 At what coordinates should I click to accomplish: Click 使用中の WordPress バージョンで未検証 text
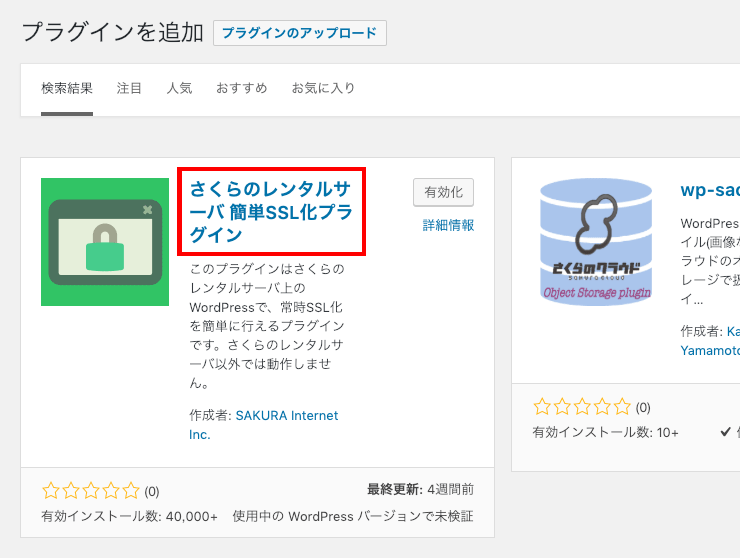[353, 516]
